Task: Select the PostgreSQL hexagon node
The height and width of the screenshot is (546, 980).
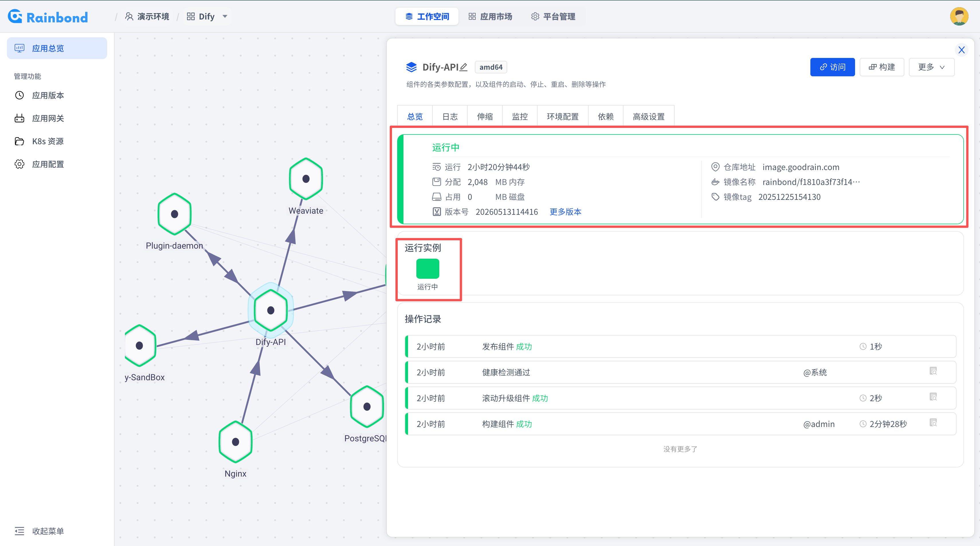Action: (367, 407)
